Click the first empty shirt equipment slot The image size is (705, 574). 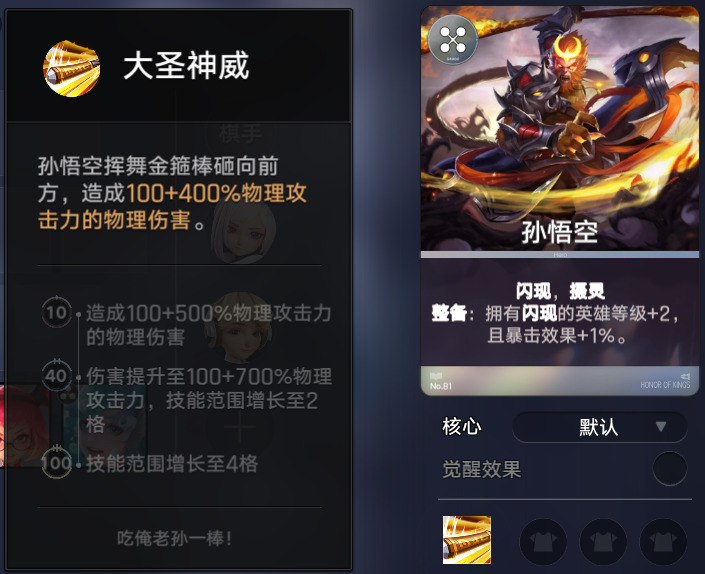(x=543, y=541)
